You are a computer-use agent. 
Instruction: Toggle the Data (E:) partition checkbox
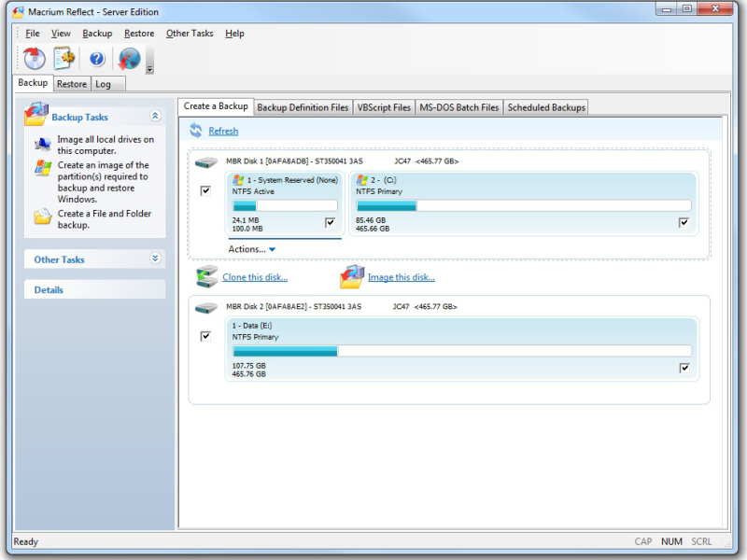[684, 368]
